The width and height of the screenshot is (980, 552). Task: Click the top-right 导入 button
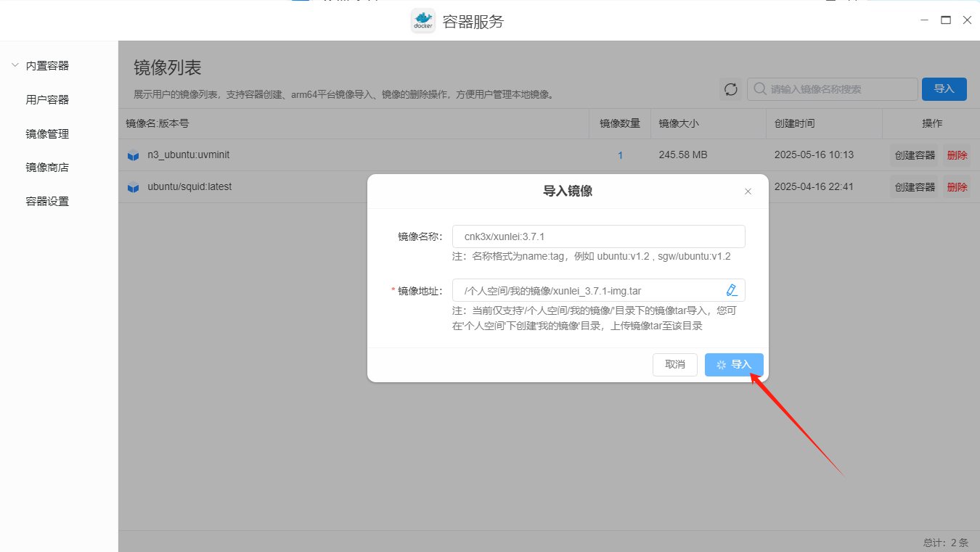(x=944, y=89)
